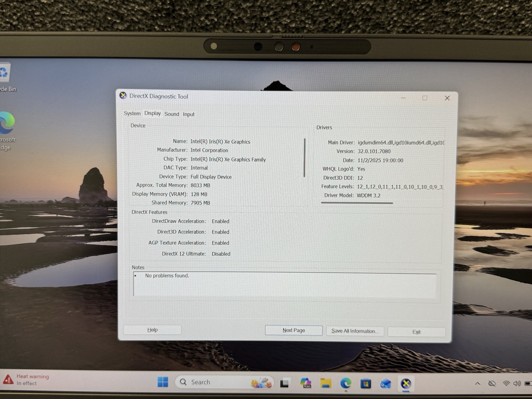Click AGP Texture Acceleration 'Enabled' value
Screen dimensions: 532x399
click(220, 243)
